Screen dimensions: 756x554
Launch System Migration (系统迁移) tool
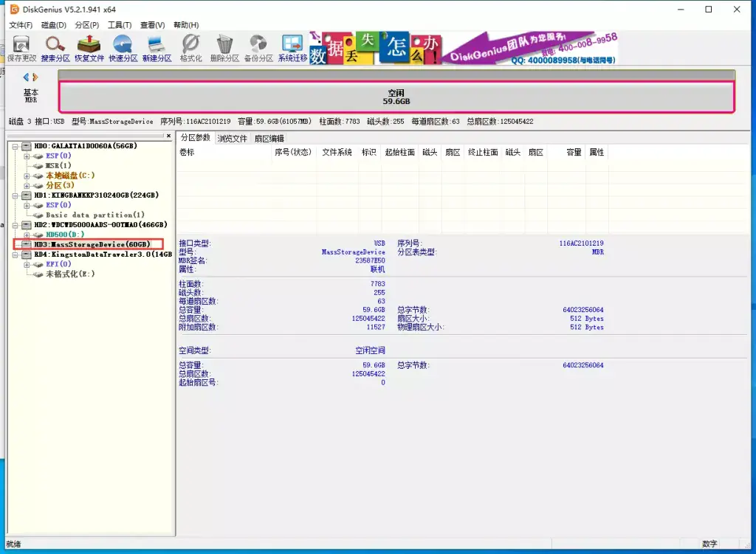(x=292, y=49)
